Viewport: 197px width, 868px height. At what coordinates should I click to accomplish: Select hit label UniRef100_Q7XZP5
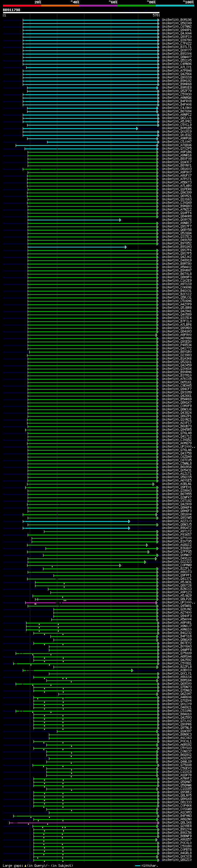pyautogui.click(x=177, y=149)
